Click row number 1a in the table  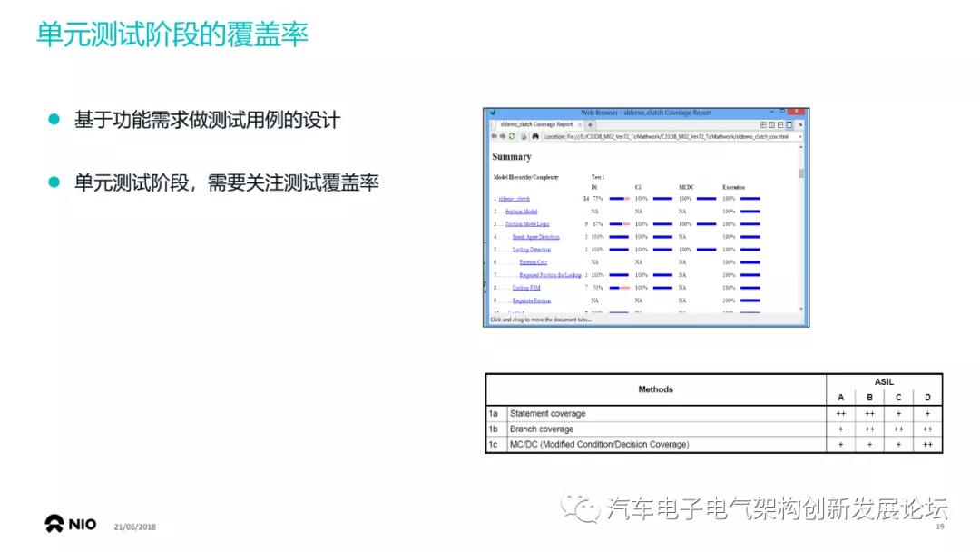pos(494,413)
